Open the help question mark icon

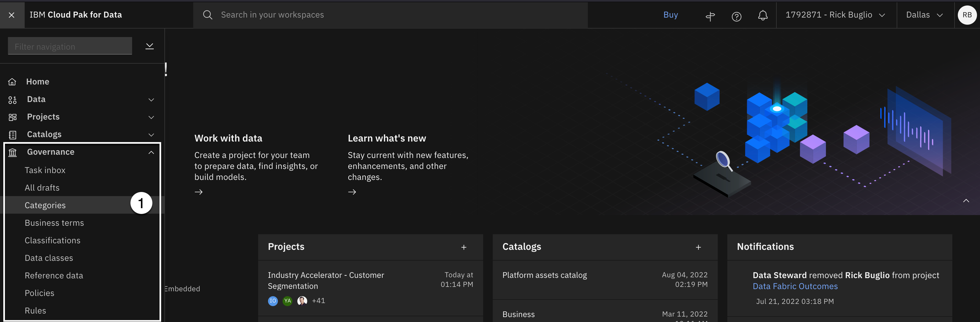[736, 16]
